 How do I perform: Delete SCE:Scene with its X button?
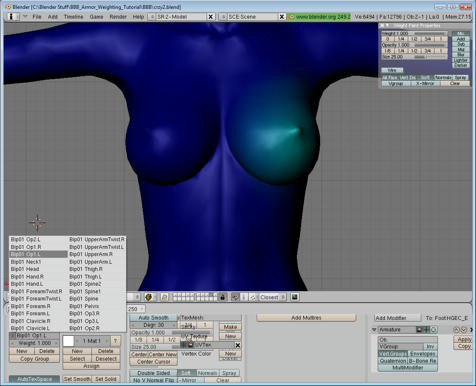(x=282, y=17)
